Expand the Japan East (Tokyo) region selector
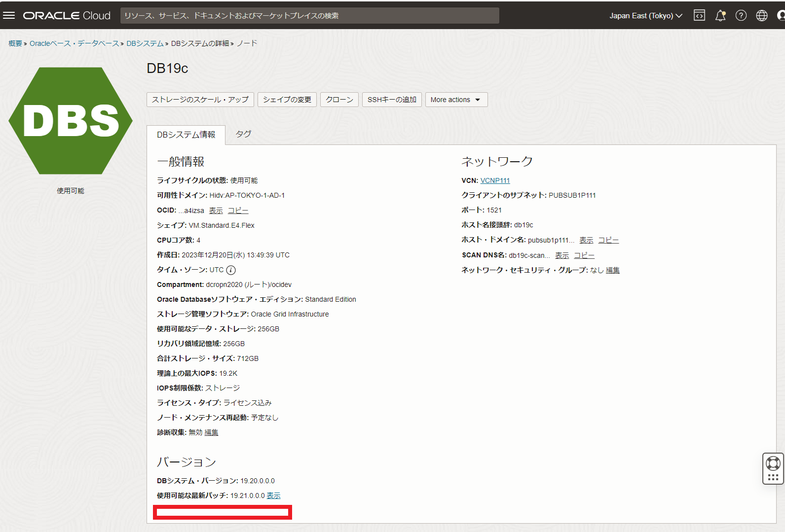This screenshot has height=532, width=785. point(646,16)
